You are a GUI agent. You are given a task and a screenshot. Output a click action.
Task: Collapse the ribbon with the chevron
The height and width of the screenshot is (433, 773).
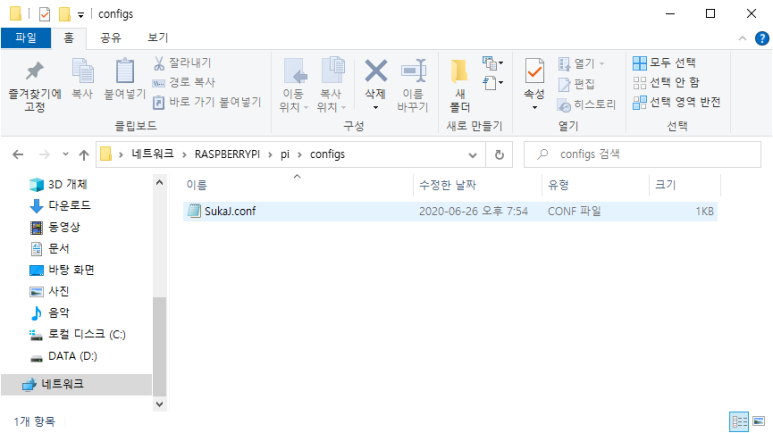[x=742, y=38]
